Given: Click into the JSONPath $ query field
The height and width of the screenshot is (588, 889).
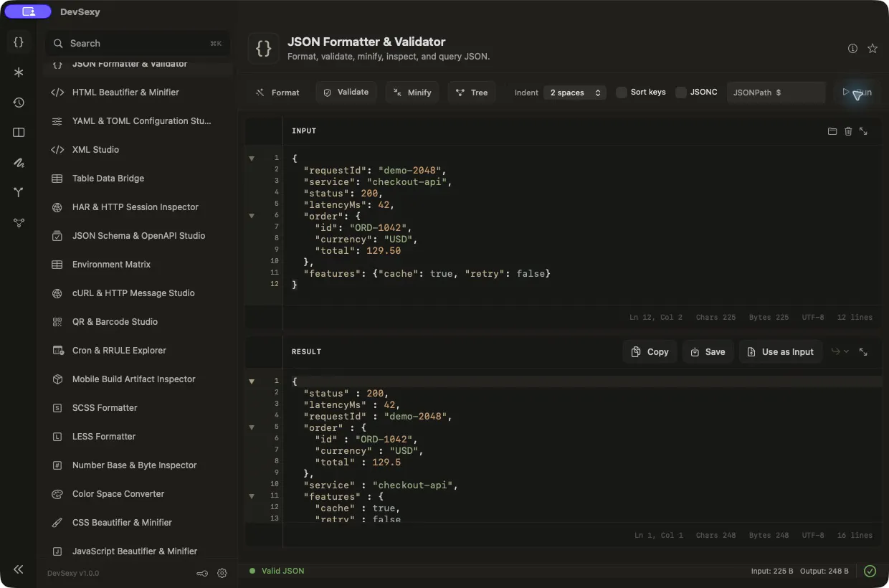Looking at the screenshot, I should (776, 93).
